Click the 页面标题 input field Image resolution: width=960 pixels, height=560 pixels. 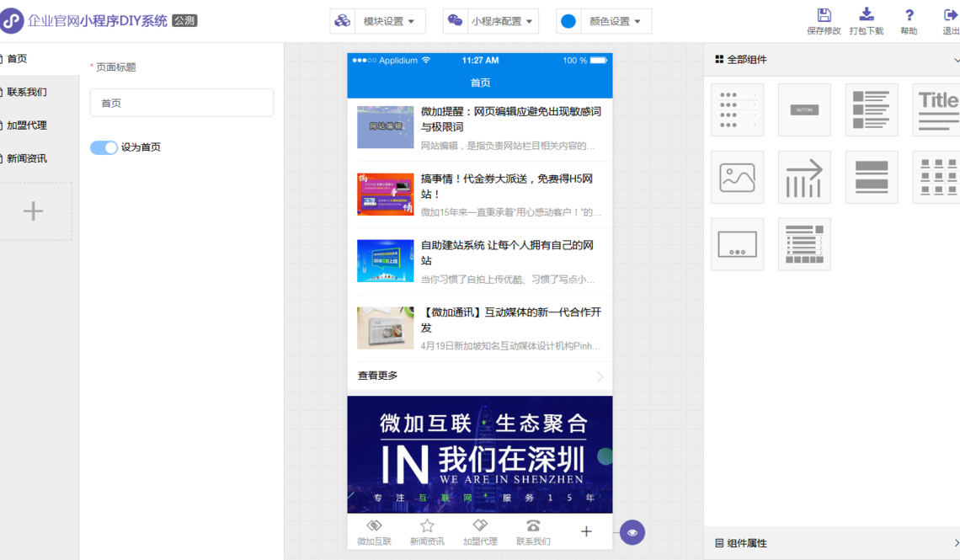click(x=181, y=103)
